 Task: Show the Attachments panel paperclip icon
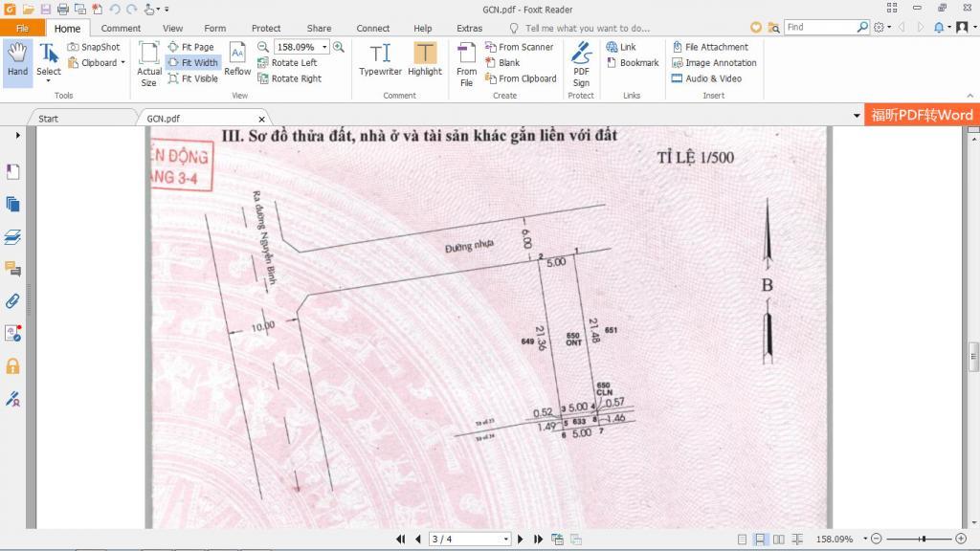pyautogui.click(x=13, y=301)
